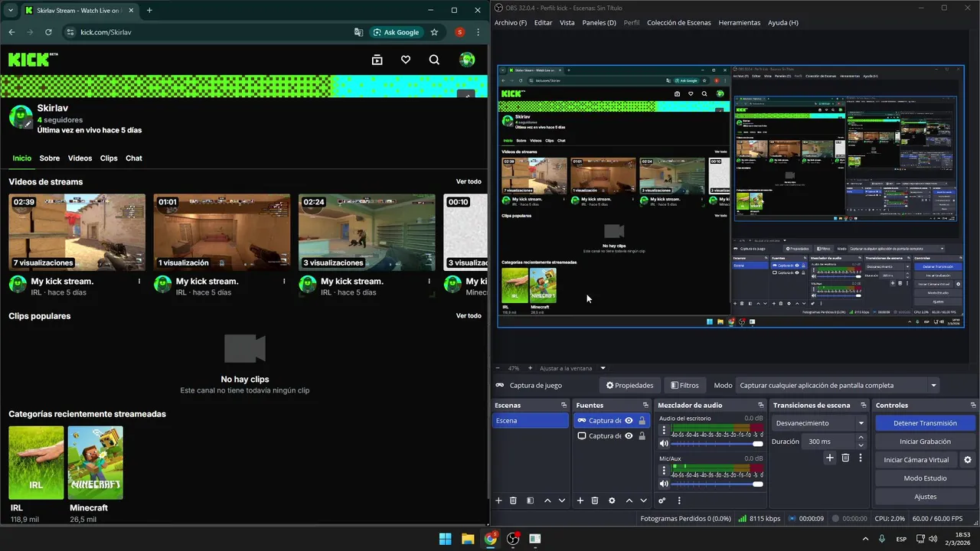The width and height of the screenshot is (980, 551).
Task: Undock the Escenas panel
Action: pyautogui.click(x=565, y=405)
